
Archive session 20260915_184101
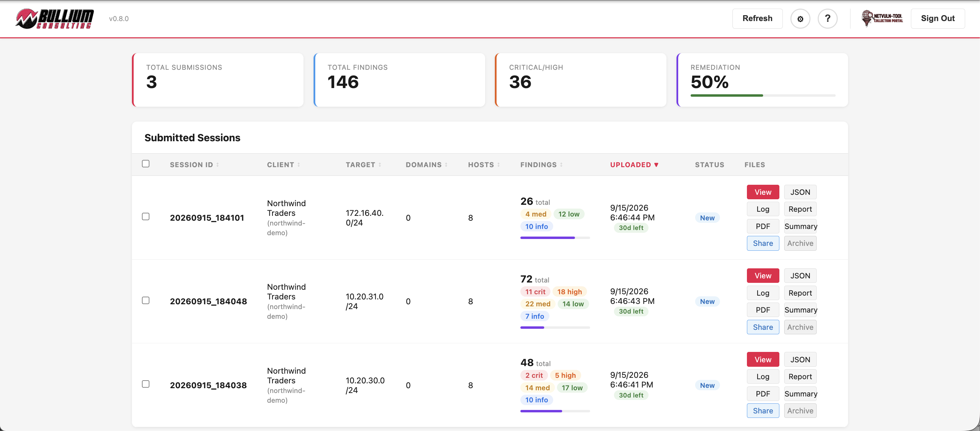pos(800,243)
